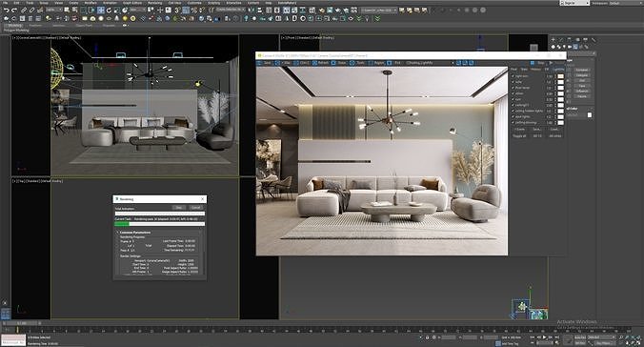Activate the Select and Move tool
Image resolution: width=644 pixels, height=347 pixels.
[101, 10]
